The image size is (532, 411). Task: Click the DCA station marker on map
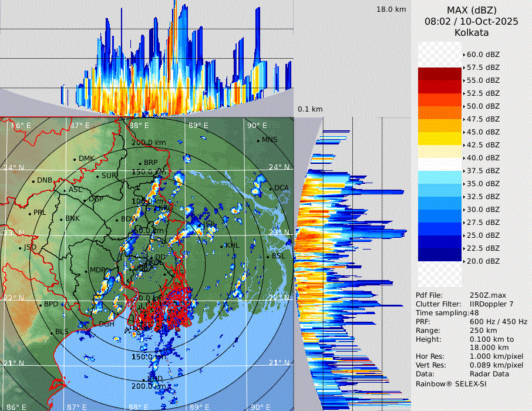tap(271, 188)
